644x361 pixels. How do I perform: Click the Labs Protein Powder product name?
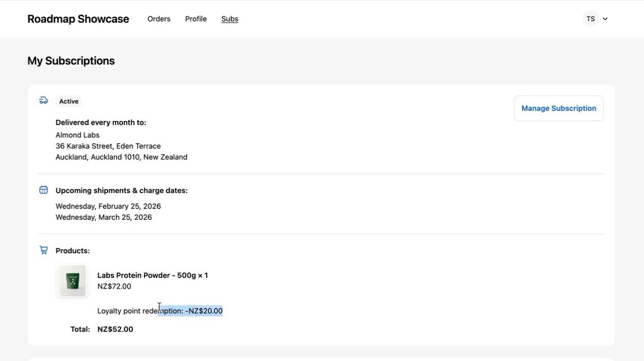coord(152,275)
